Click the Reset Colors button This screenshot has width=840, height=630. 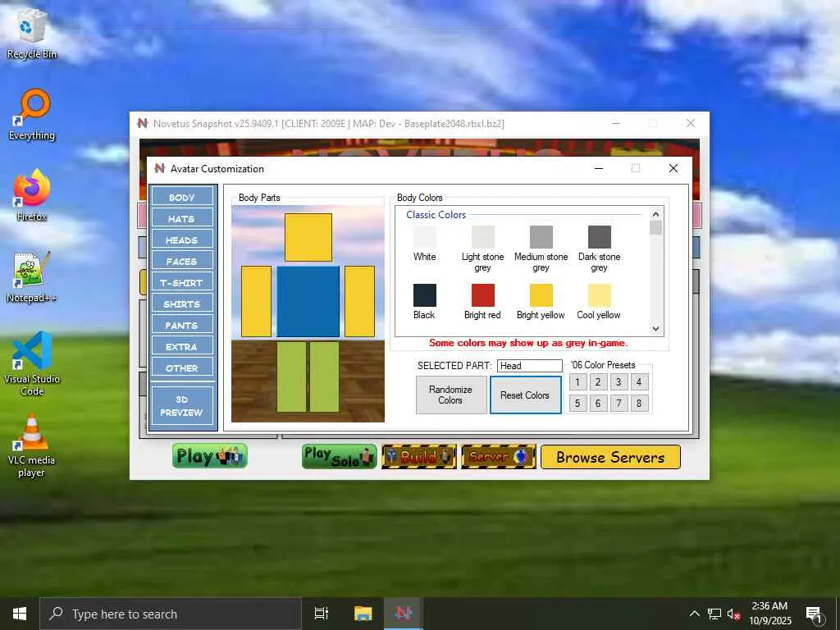tap(526, 395)
